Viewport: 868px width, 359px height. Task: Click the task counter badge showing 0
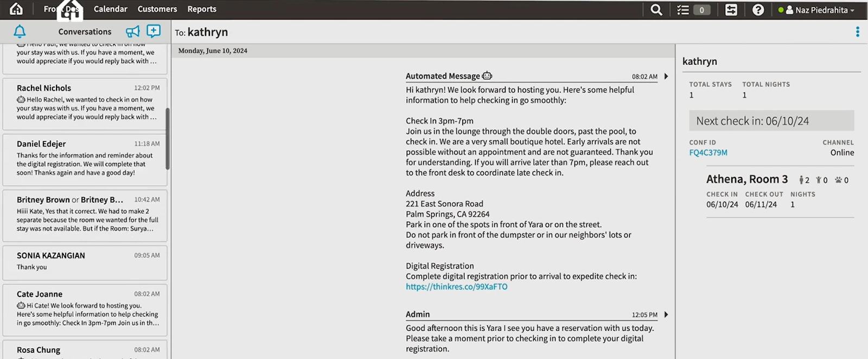pyautogui.click(x=701, y=10)
